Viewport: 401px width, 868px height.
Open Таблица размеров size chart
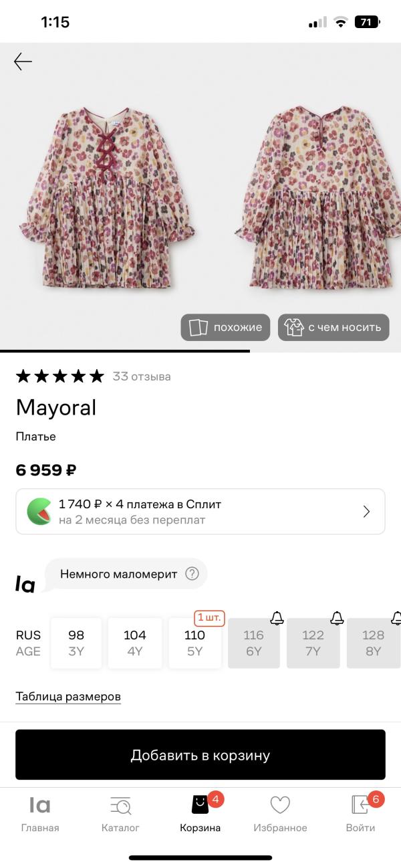coord(68,696)
